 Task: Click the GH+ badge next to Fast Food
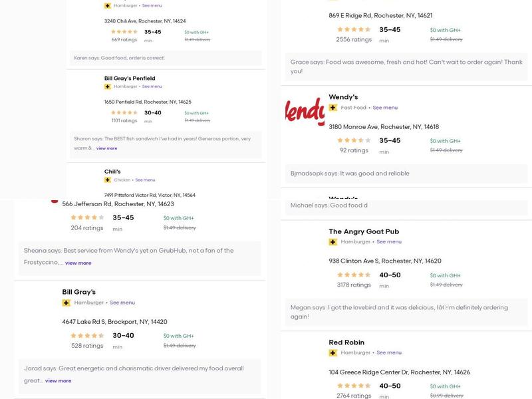point(333,108)
